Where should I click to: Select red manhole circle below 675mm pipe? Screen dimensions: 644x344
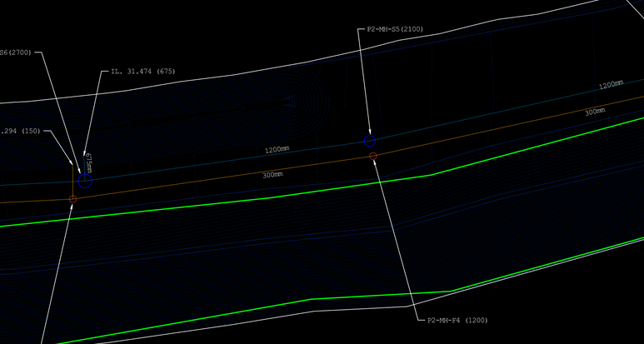pos(72,199)
